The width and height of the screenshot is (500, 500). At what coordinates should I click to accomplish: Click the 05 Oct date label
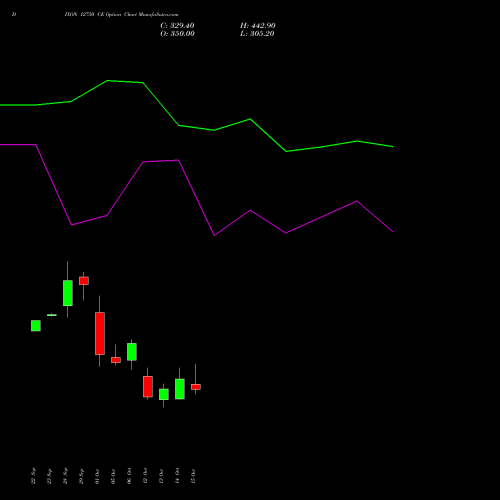tap(113, 476)
